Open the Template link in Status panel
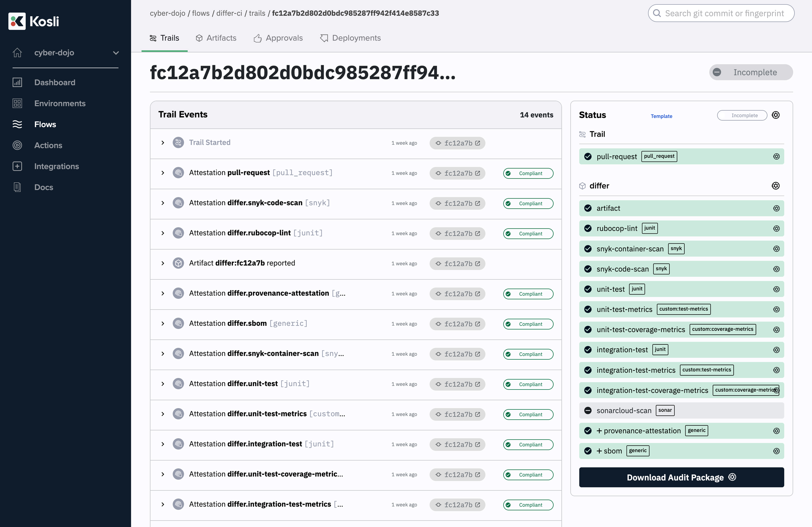This screenshot has height=527, width=812. point(661,116)
